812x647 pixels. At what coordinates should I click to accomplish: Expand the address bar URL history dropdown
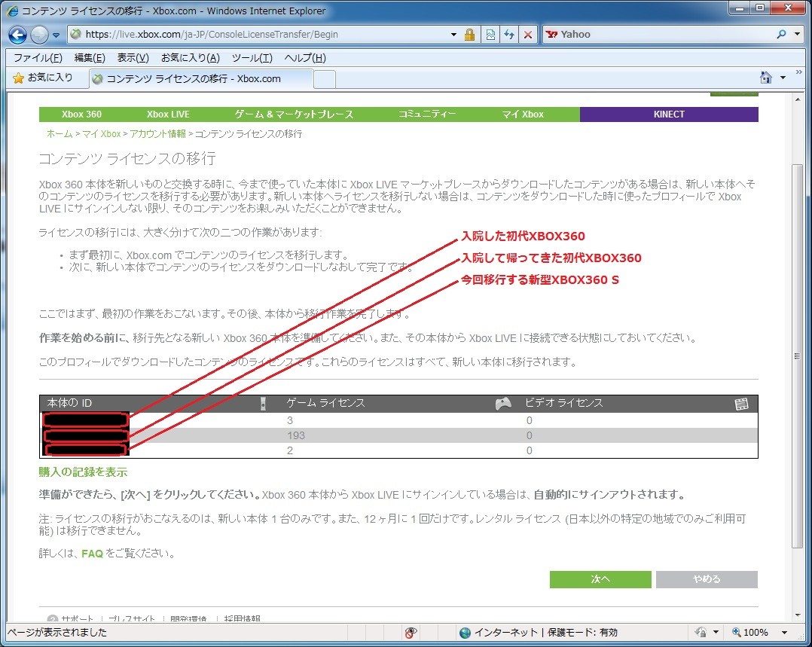click(x=453, y=35)
